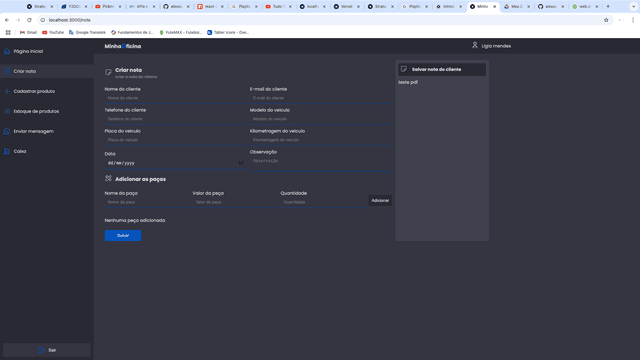Open the YouTube bookmark
This screenshot has width=640, height=360.
click(x=53, y=32)
